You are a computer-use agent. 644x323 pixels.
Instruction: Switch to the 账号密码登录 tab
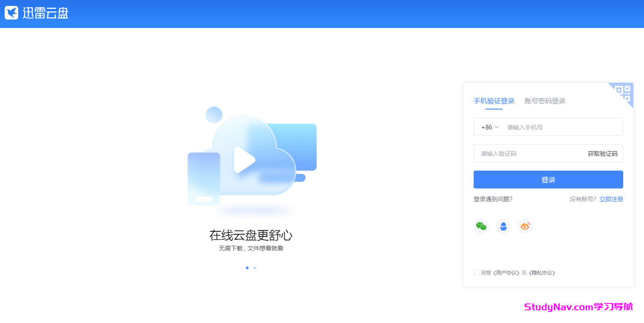(544, 101)
